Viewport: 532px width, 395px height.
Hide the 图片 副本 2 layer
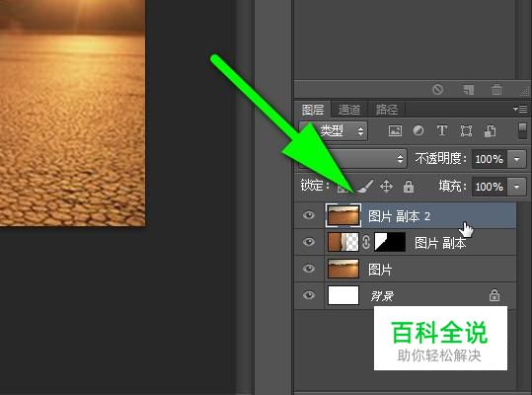(309, 215)
